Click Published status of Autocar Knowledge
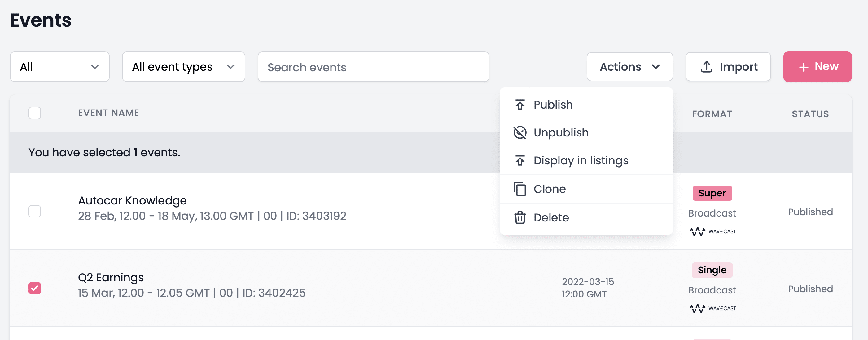The image size is (868, 340). pyautogui.click(x=810, y=212)
